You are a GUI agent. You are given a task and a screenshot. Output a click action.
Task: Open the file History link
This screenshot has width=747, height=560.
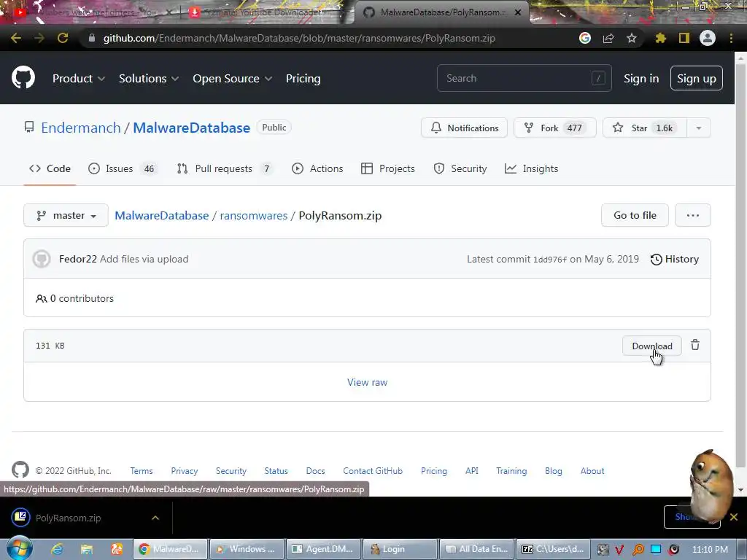point(675,259)
